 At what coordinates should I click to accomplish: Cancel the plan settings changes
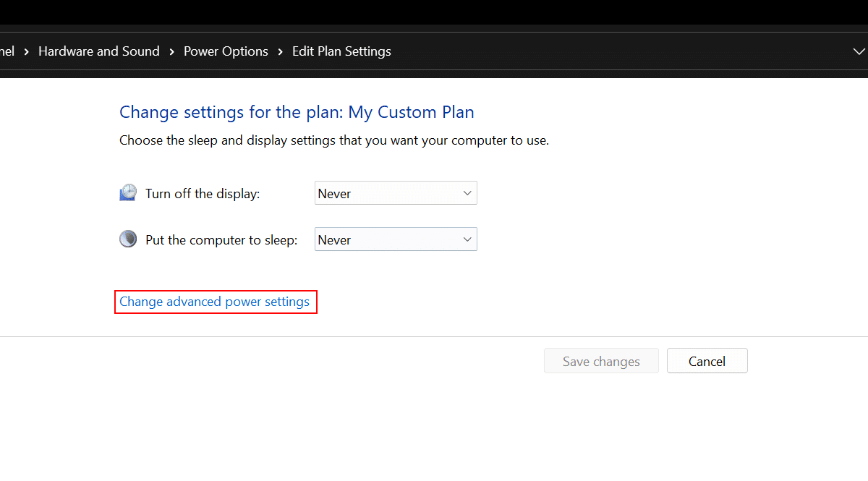click(707, 361)
